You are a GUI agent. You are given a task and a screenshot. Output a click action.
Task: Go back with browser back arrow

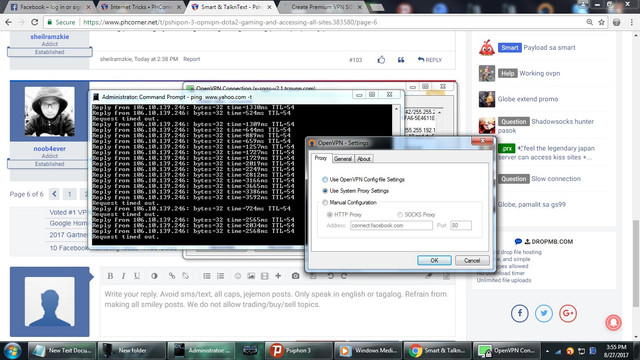pyautogui.click(x=9, y=22)
